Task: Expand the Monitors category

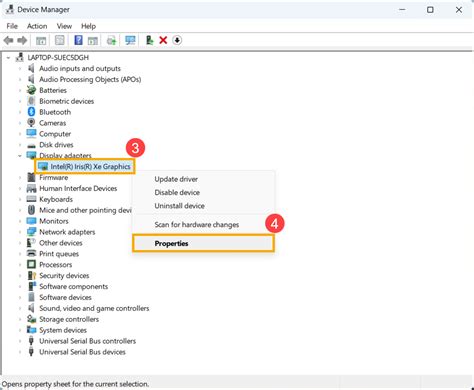Action: (20, 221)
